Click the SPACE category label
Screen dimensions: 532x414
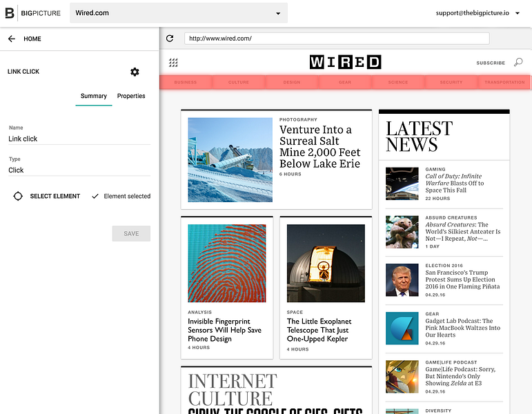click(x=295, y=312)
